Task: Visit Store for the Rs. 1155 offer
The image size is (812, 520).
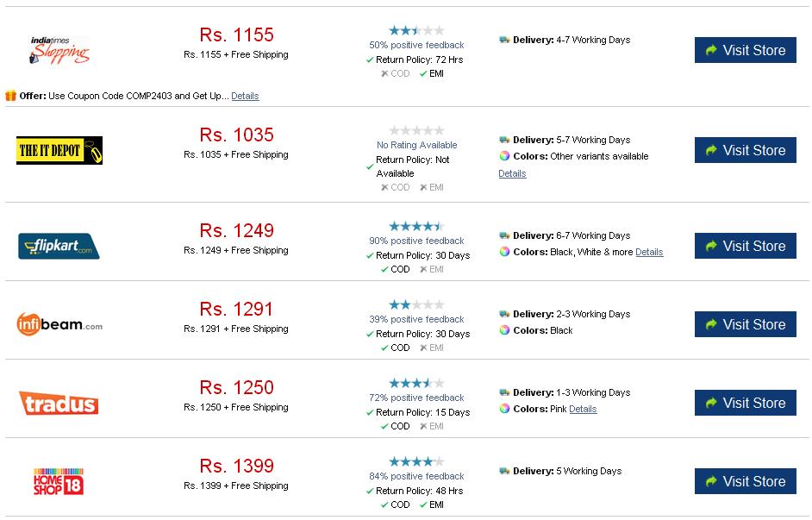Action: pyautogui.click(x=746, y=50)
